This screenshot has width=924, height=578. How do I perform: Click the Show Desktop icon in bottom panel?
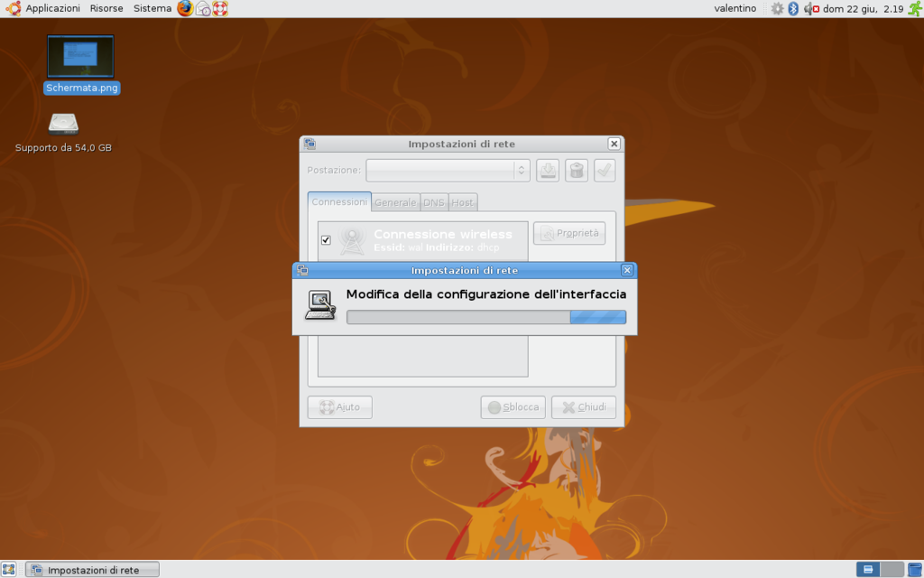(9, 569)
